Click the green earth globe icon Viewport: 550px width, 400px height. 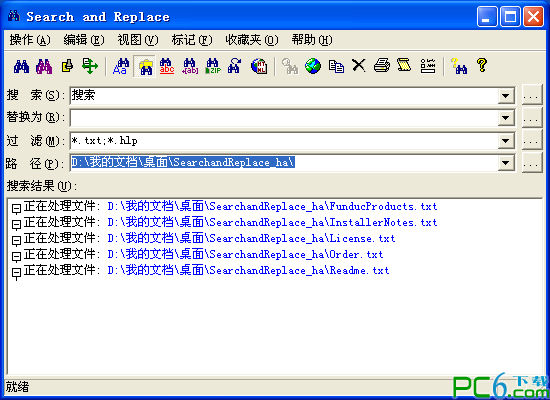click(313, 66)
